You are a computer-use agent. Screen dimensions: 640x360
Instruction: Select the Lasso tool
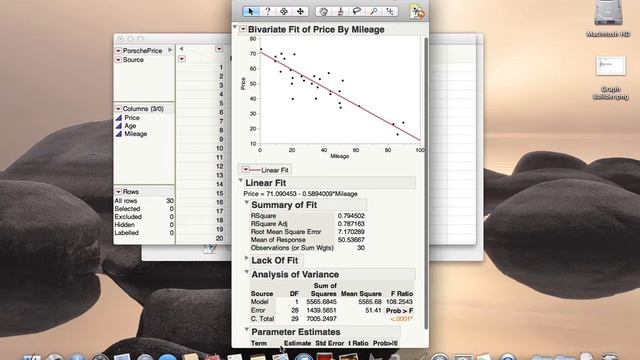(356, 11)
